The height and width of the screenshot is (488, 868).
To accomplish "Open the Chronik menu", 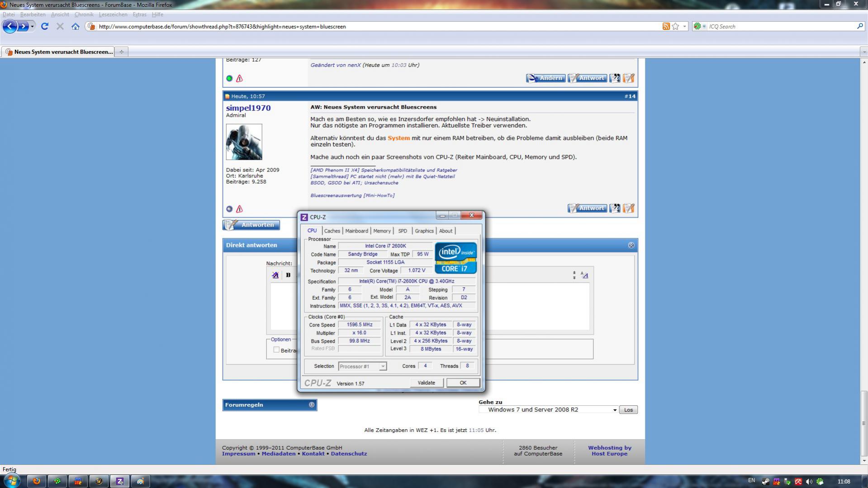I will pyautogui.click(x=84, y=14).
